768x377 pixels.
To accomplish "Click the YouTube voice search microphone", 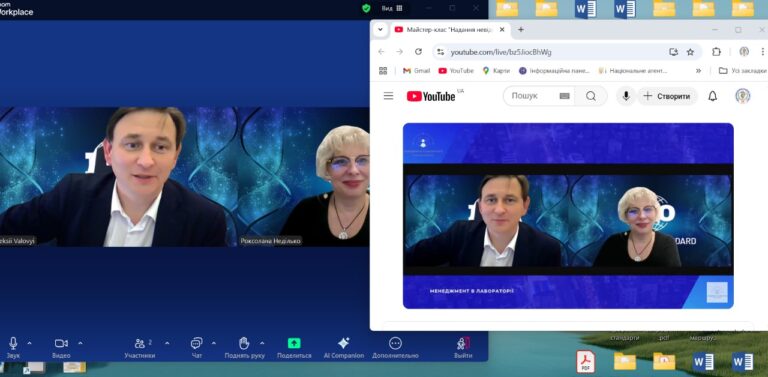I will click(x=626, y=96).
